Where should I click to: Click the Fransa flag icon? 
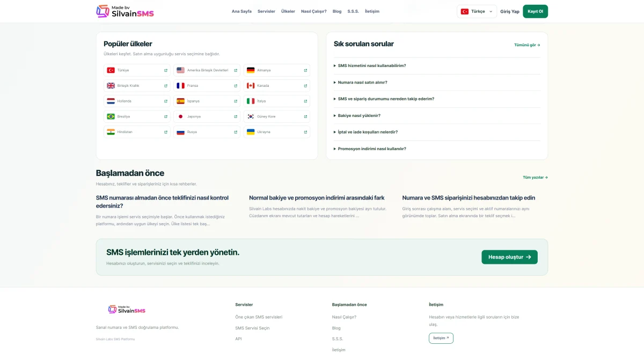[x=180, y=86]
